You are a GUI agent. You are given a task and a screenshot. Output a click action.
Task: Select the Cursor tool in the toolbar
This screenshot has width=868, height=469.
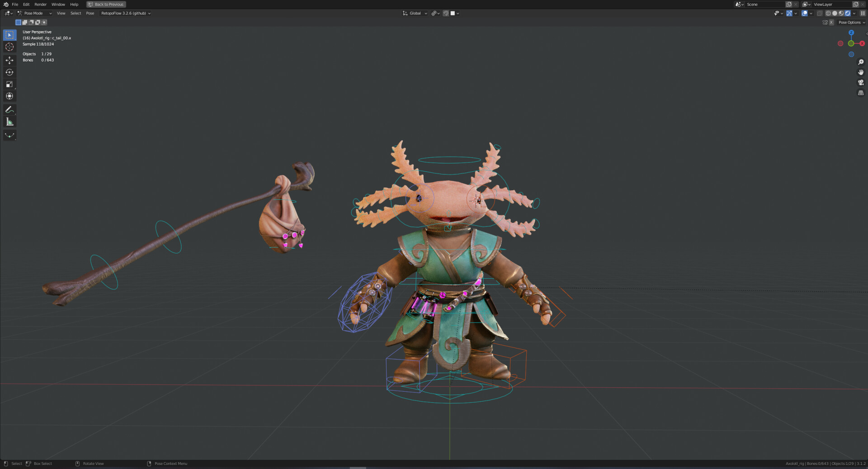[9, 47]
